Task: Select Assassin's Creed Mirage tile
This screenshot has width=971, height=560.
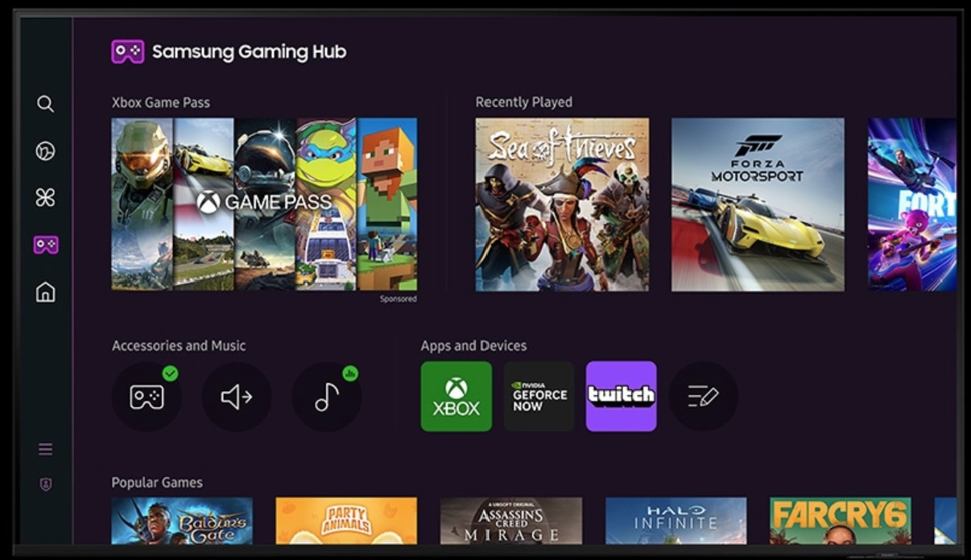Action: click(511, 521)
